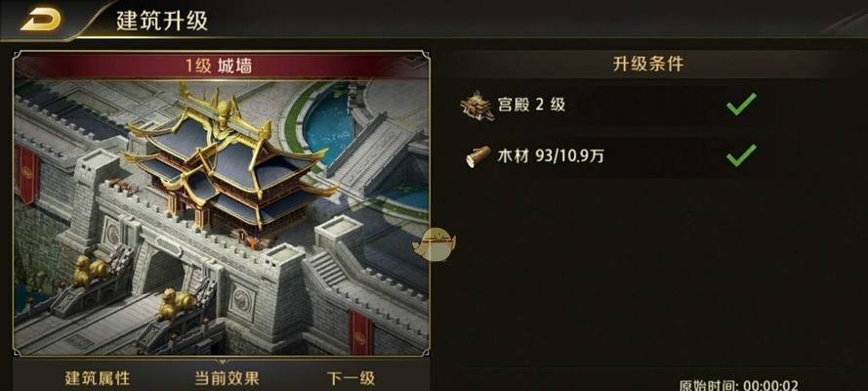Open the 当前效果 tab
The width and height of the screenshot is (868, 391).
tap(227, 378)
